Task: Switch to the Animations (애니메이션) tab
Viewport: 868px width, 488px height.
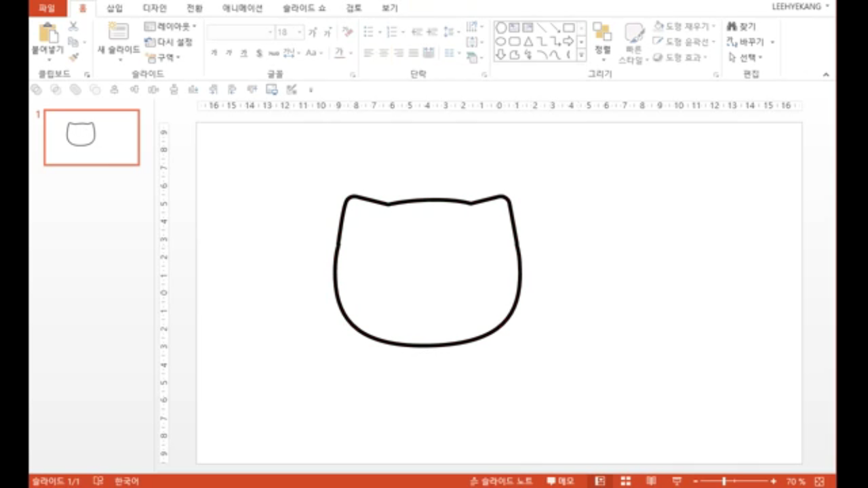Action: (243, 8)
